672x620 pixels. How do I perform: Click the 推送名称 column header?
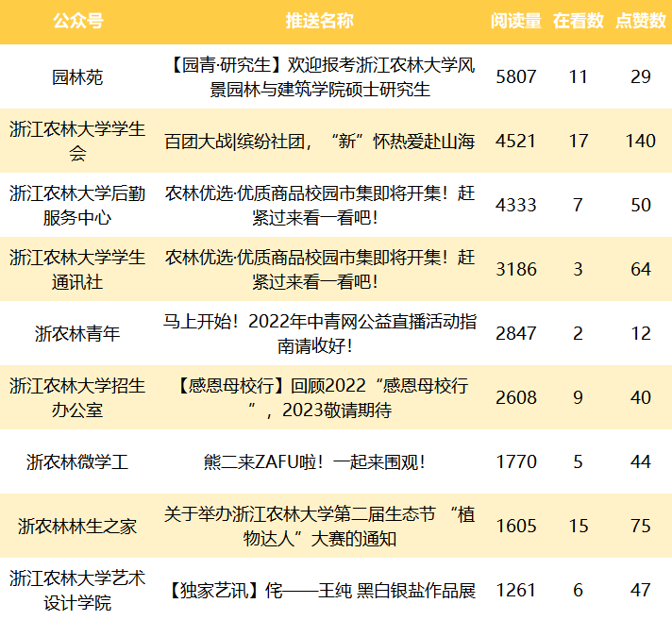(320, 21)
